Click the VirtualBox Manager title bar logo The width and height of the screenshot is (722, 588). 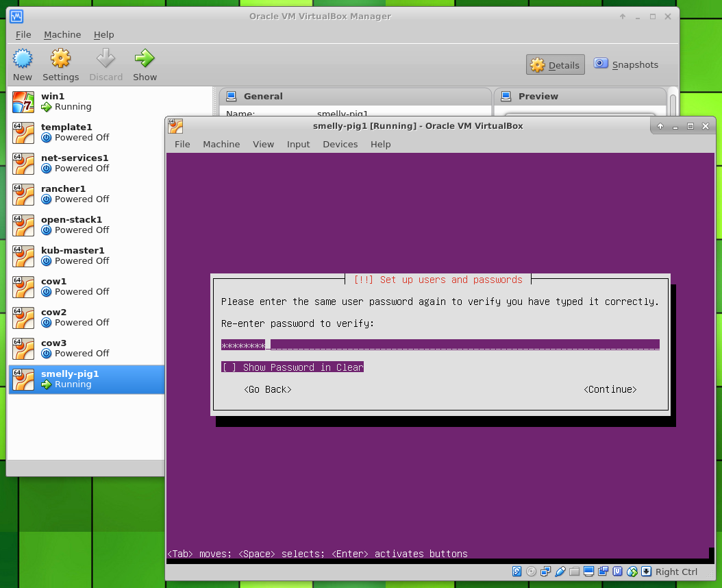(16, 16)
